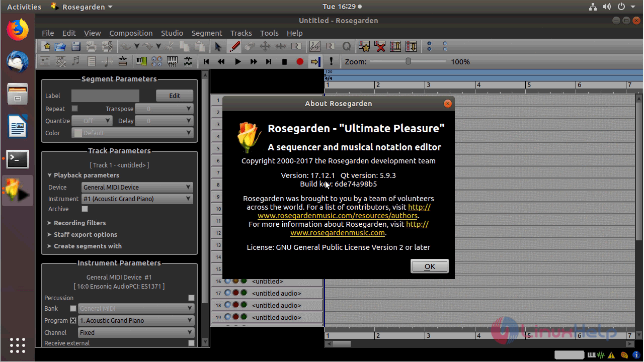Click the Undo arrow icon
The width and height of the screenshot is (644, 362).
pyautogui.click(x=125, y=46)
